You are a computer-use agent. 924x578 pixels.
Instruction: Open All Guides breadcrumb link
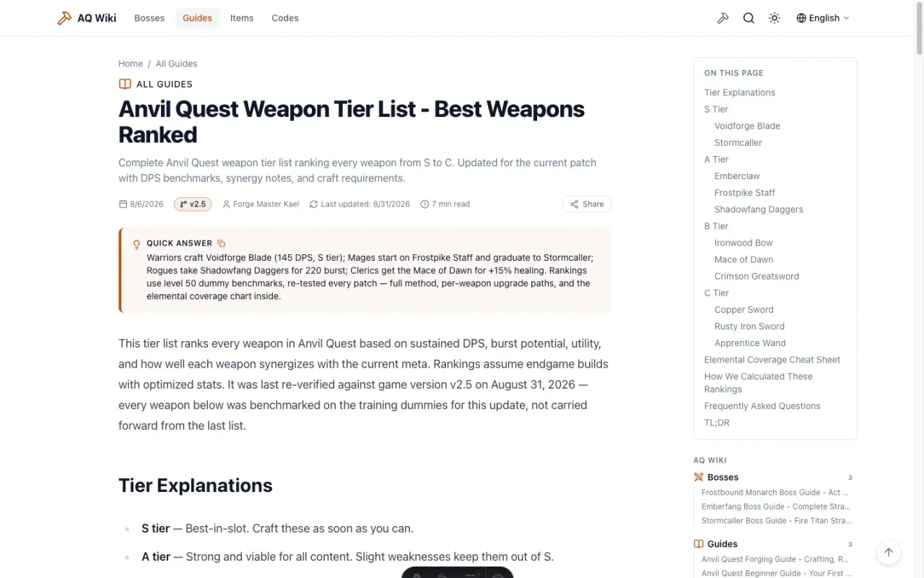(176, 64)
